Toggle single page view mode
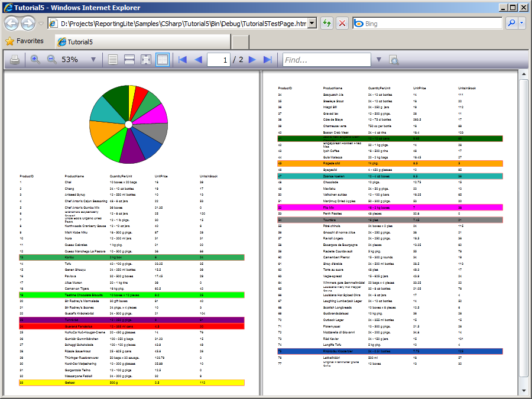 (113, 60)
